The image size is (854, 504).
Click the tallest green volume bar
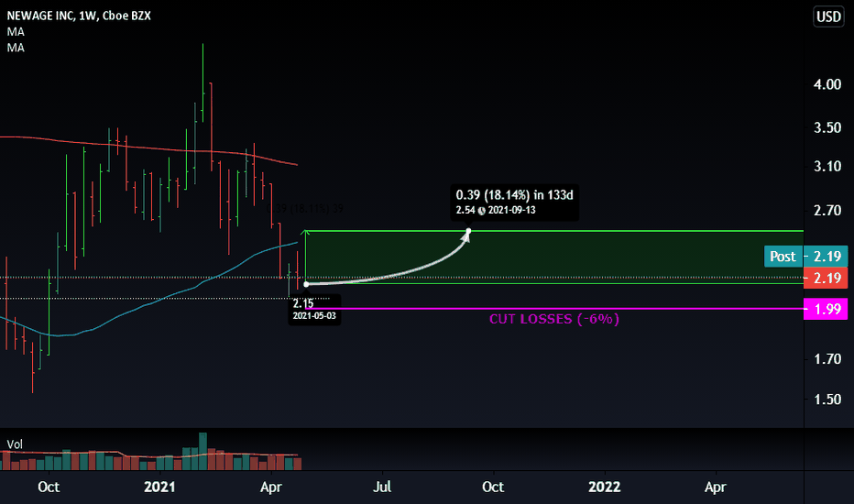203,451
